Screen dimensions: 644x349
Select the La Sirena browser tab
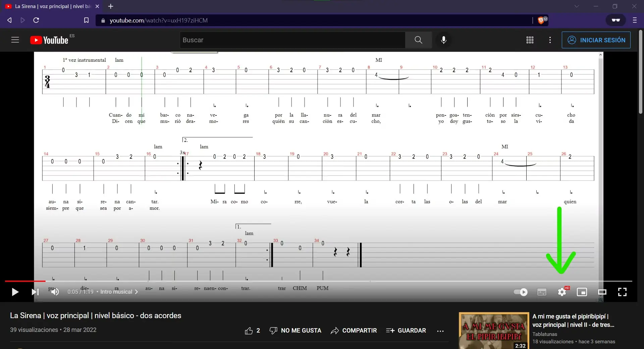tap(47, 6)
